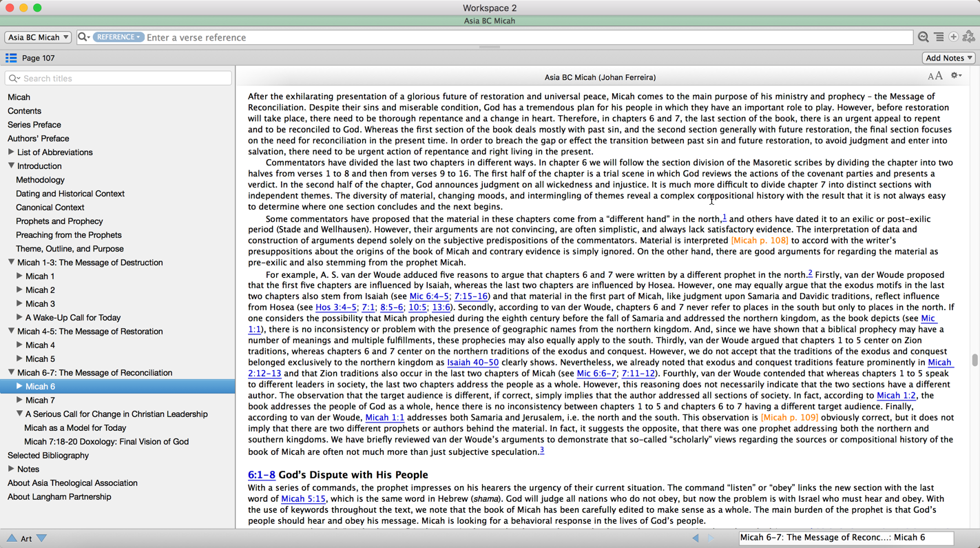This screenshot has width=980, height=548.
Task: Click the Asia BC Micah workspace tab
Action: pyautogui.click(x=490, y=21)
